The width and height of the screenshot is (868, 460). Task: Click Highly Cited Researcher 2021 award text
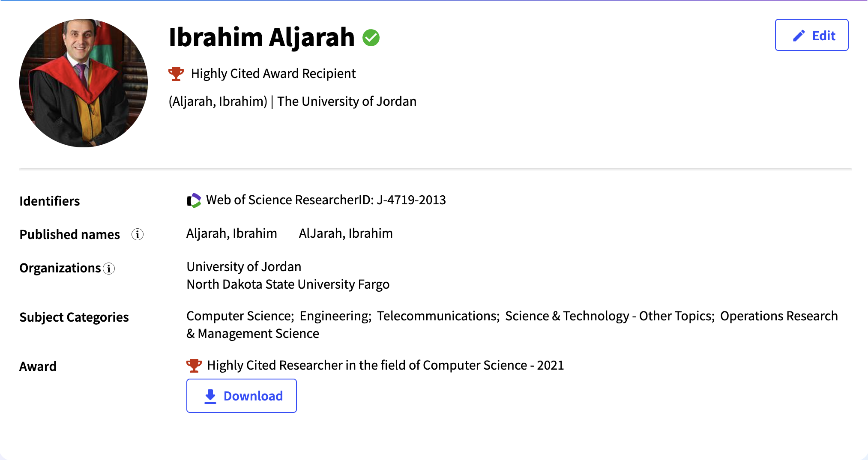tap(385, 365)
